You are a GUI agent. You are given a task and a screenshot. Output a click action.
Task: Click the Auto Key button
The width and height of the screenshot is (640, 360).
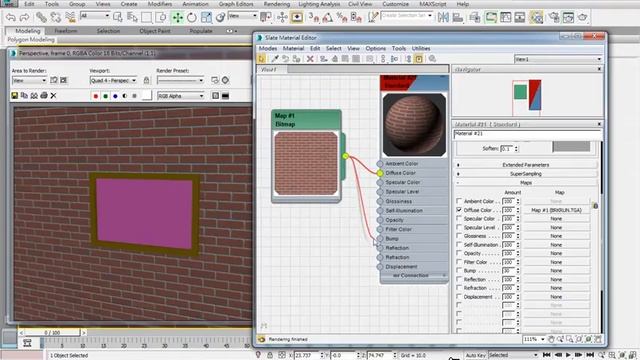(476, 356)
